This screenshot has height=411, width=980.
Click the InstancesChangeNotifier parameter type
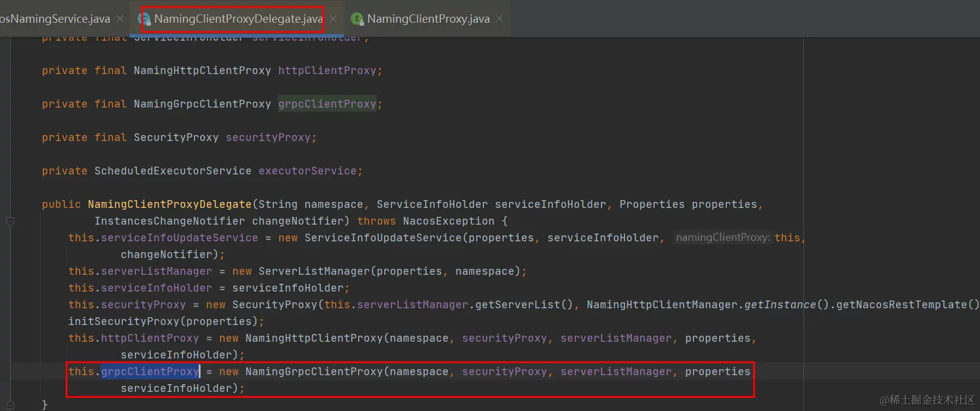tap(170, 221)
